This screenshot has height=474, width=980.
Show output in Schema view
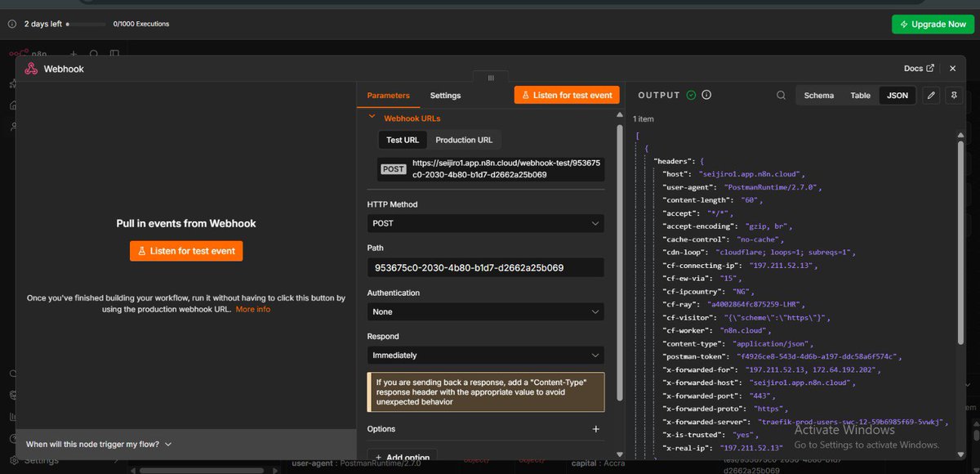[819, 96]
